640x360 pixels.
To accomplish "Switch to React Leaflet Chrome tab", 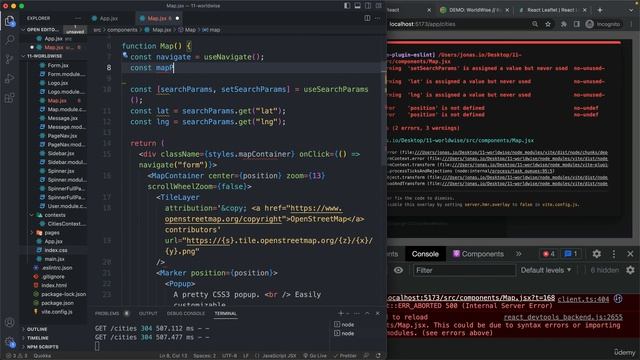I will (553, 10).
